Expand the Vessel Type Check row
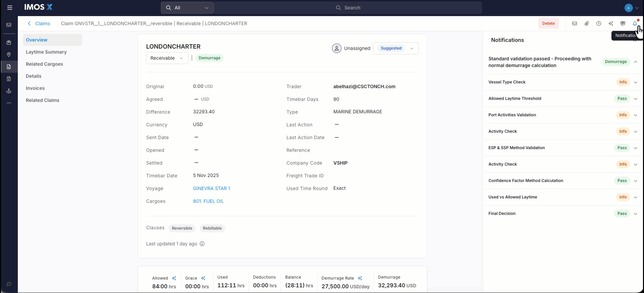Viewport: 644px width, 293px height. [636, 82]
